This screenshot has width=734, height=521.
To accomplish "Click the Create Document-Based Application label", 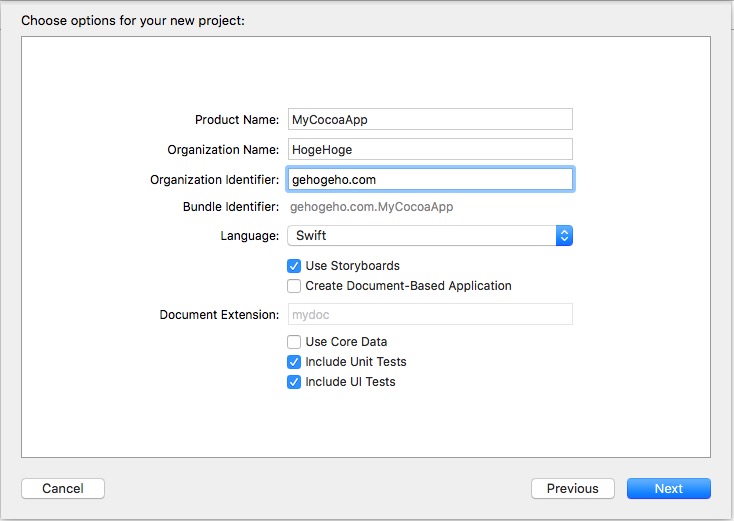I will click(408, 286).
